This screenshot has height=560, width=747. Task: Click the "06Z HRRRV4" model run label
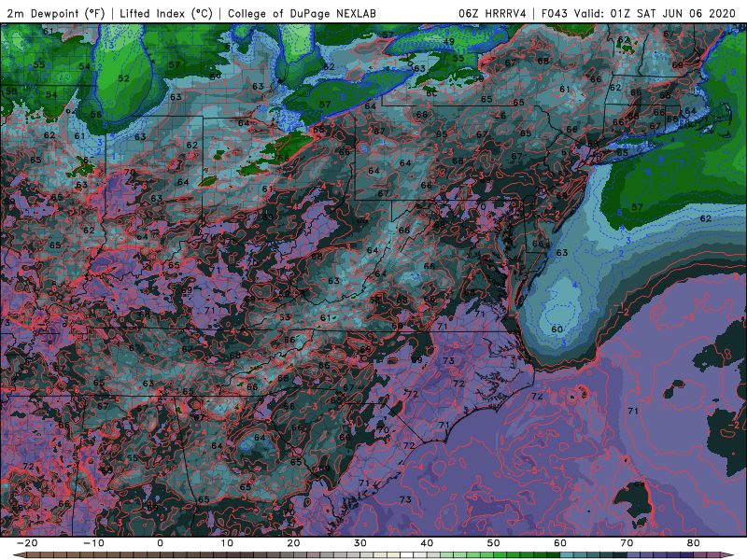[x=492, y=13]
